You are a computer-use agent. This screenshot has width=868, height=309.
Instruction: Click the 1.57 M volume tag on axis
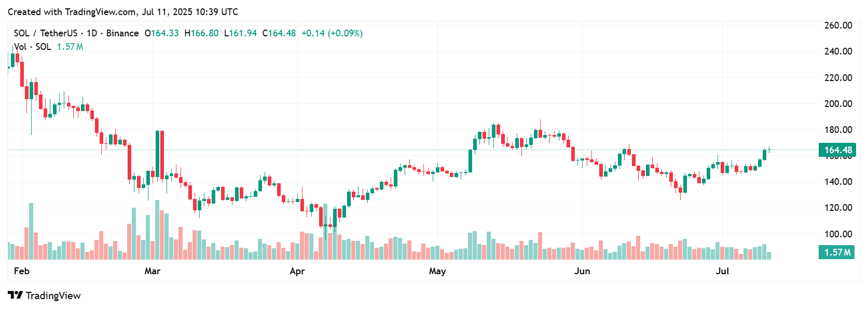coord(837,252)
